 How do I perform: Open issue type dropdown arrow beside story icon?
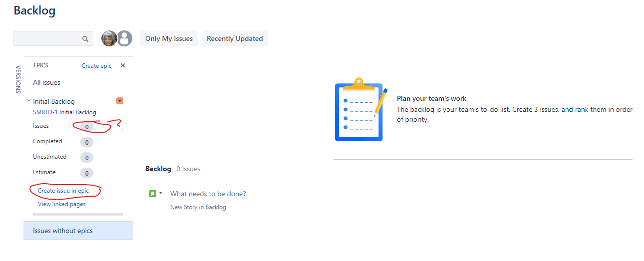coord(161,193)
